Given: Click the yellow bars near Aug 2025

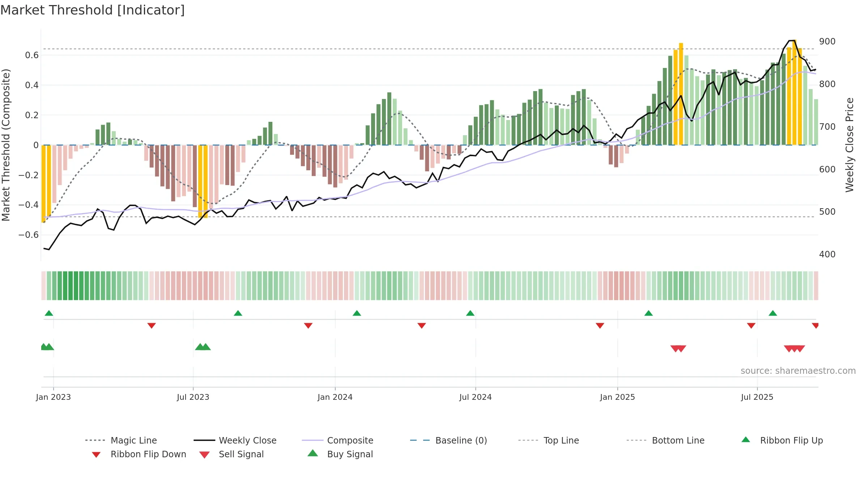Looking at the screenshot, I should [x=795, y=93].
